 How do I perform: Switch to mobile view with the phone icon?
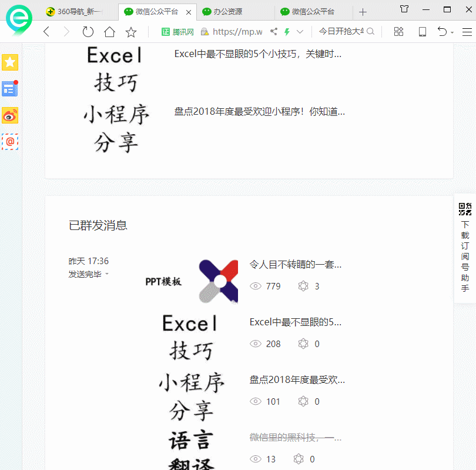(422, 31)
